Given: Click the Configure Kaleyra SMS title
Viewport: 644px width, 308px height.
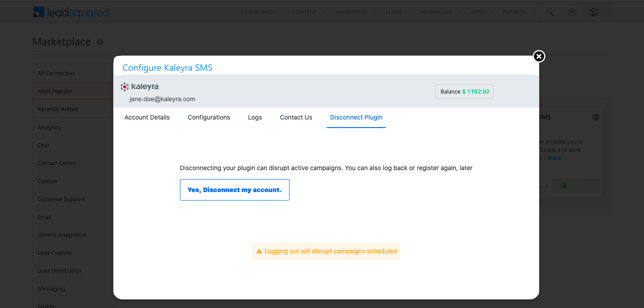Looking at the screenshot, I should click(167, 68).
